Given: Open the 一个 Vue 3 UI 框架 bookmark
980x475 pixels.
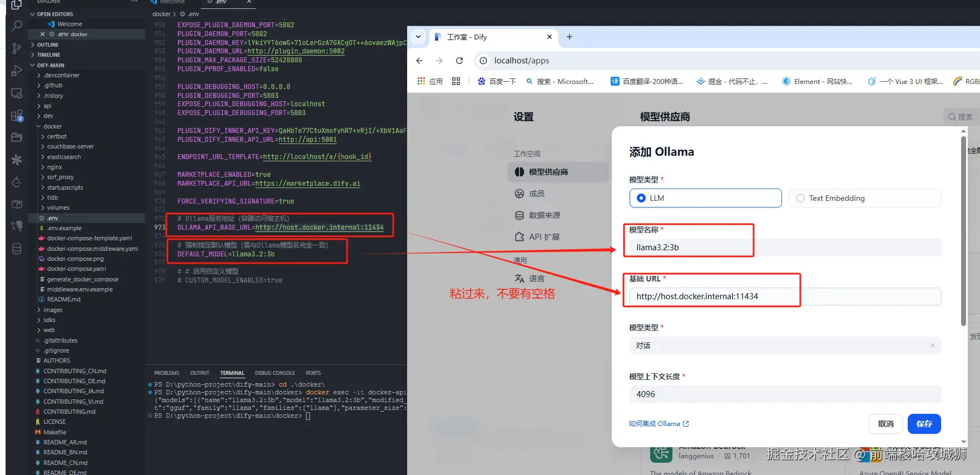Looking at the screenshot, I should coord(905,81).
